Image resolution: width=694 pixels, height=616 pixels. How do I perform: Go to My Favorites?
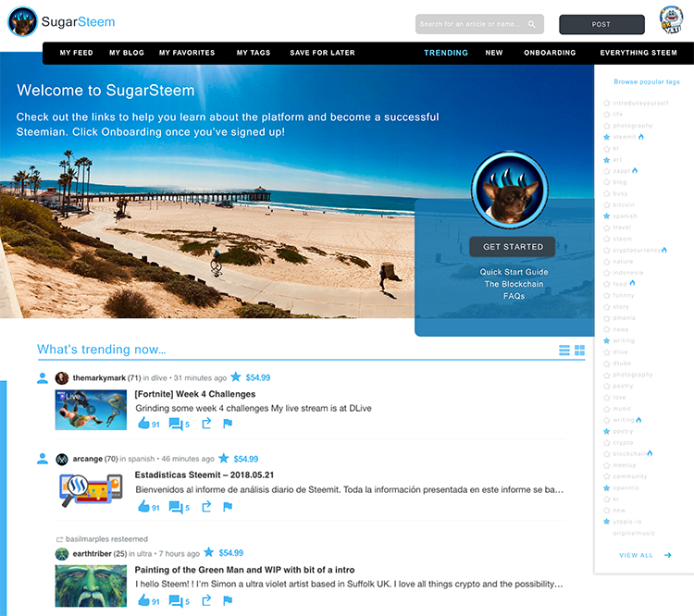coord(187,53)
